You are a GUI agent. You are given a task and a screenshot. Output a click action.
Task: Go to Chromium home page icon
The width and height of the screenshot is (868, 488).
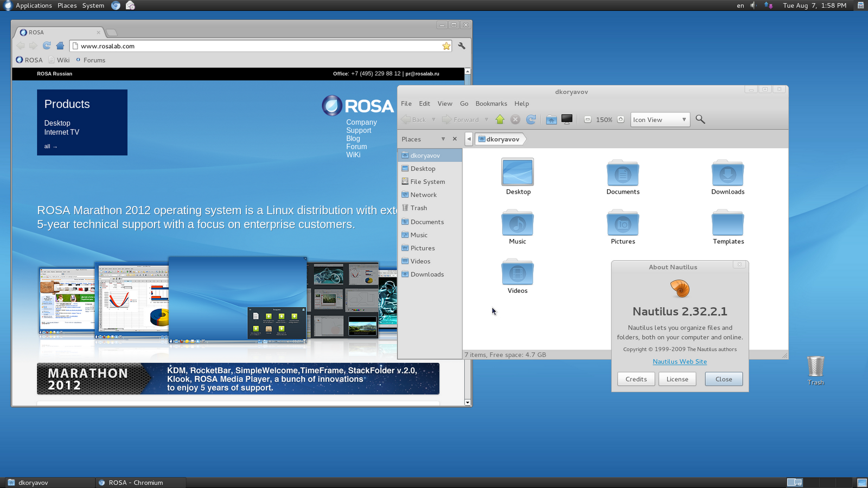tap(60, 46)
